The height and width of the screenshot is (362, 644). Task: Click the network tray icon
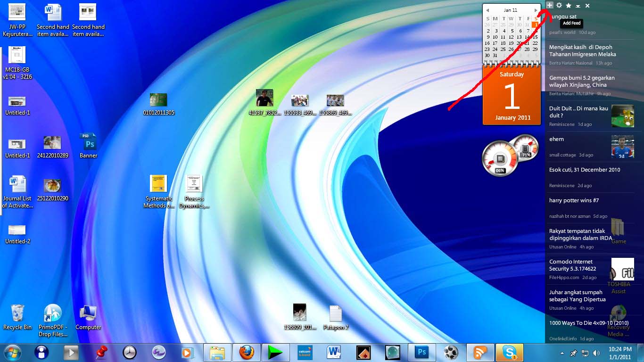585,353
